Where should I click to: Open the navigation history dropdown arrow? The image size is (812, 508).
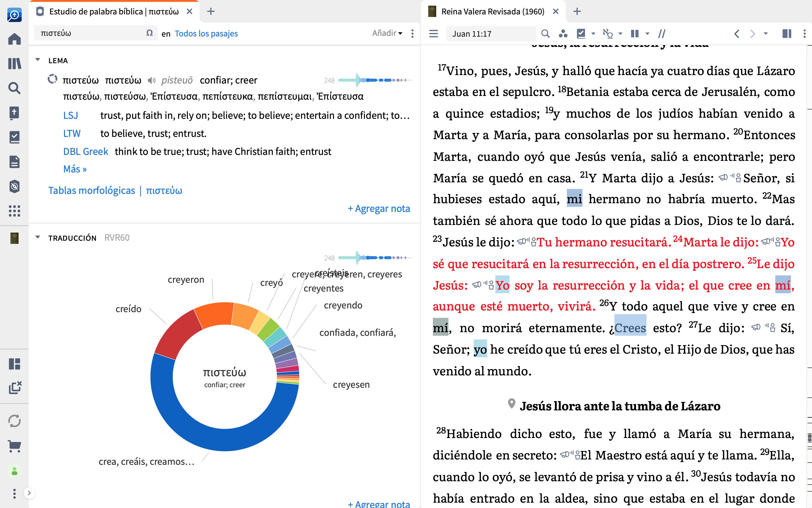coord(766,34)
